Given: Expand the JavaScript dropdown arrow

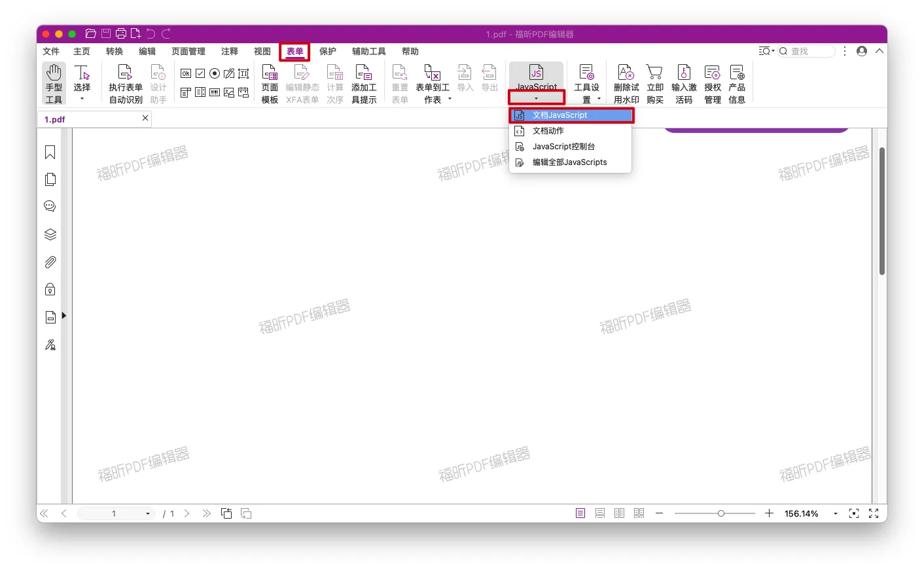Looking at the screenshot, I should [536, 98].
